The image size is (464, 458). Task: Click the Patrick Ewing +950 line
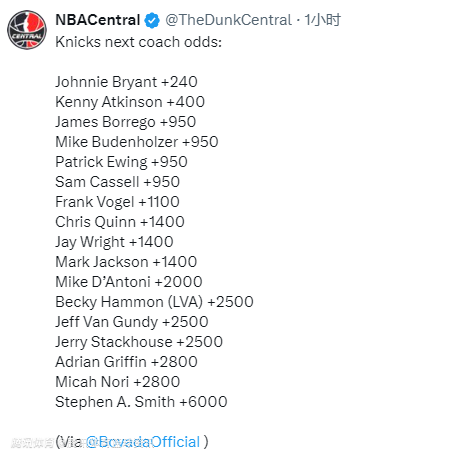121,162
